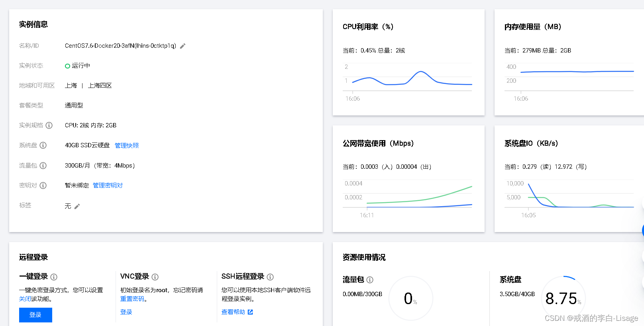Click the 8.75% system disk gauge
The width and height of the screenshot is (644, 326).
point(563,298)
